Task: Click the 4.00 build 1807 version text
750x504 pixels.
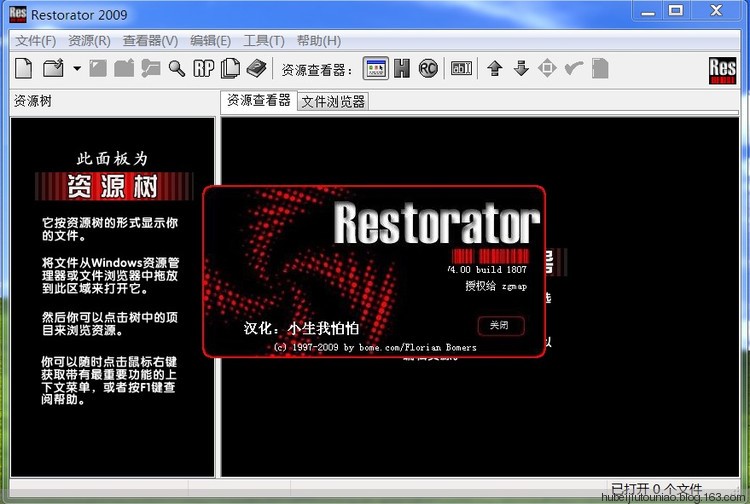Action: [488, 270]
